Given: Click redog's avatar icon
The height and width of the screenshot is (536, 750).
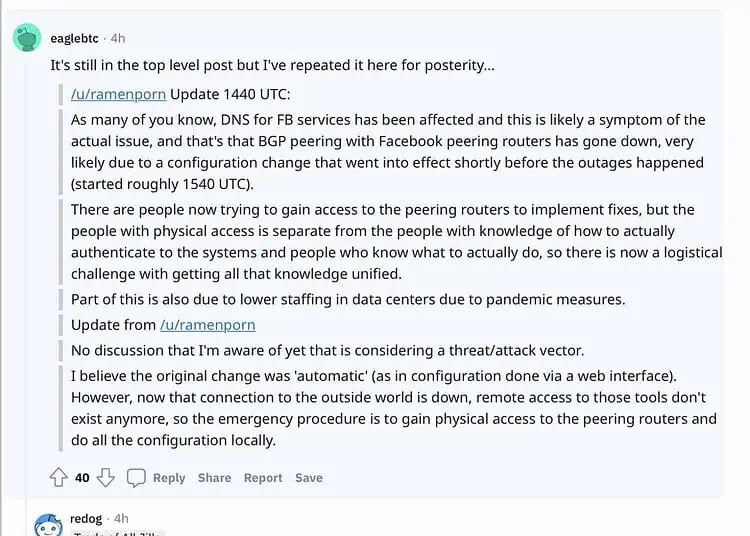Looking at the screenshot, I should [48, 524].
